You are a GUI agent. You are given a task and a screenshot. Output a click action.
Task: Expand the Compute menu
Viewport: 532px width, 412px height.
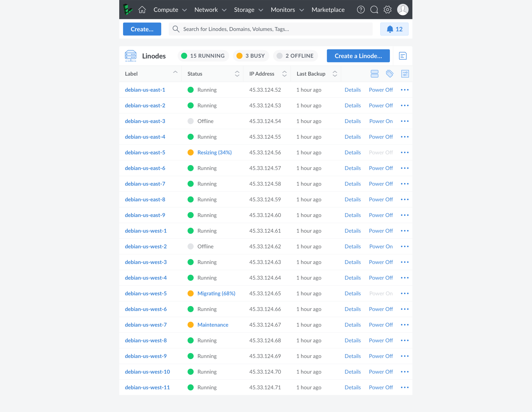tap(170, 10)
